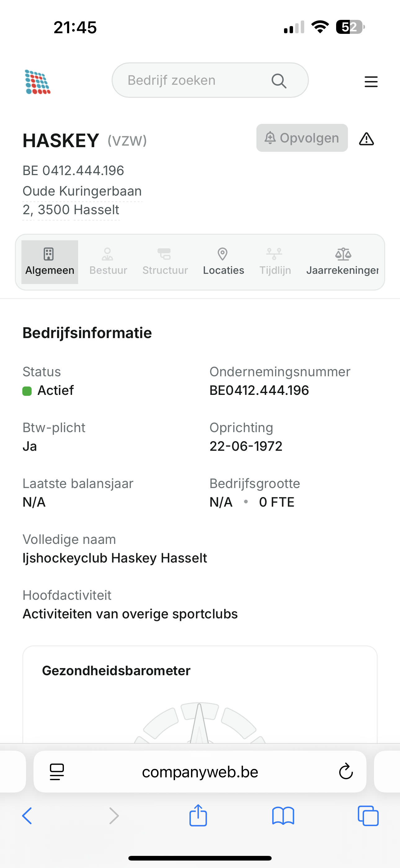Screen dimensions: 400x868
Task: Tap the companyweb.be address bar
Action: click(x=200, y=772)
